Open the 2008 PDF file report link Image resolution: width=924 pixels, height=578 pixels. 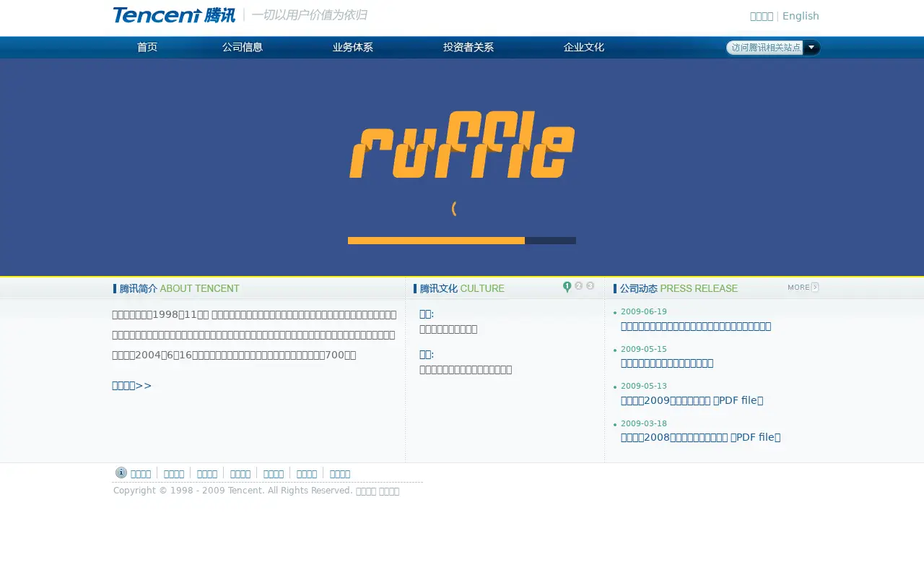pyautogui.click(x=700, y=437)
